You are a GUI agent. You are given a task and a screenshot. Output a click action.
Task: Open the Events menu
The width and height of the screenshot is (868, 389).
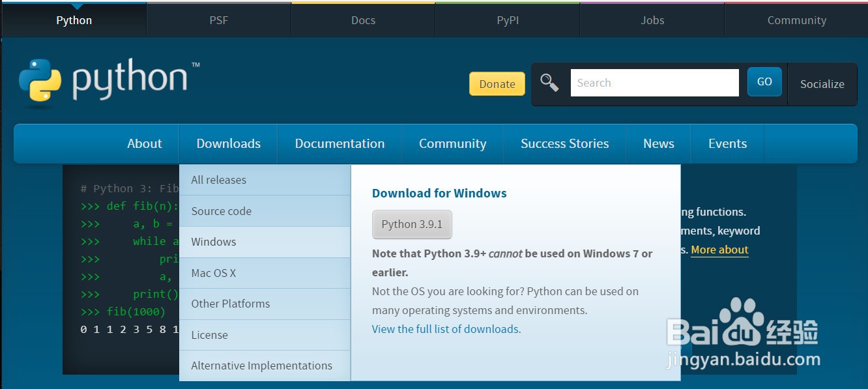click(x=727, y=143)
